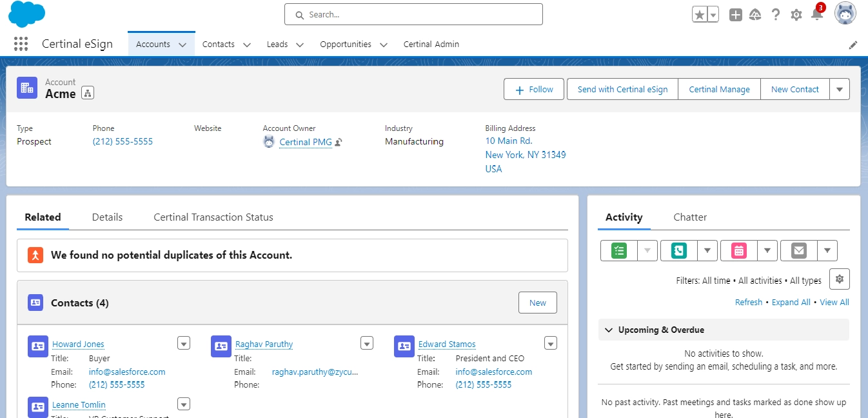The width and height of the screenshot is (868, 418).
Task: Click the Log a Call phone icon
Action: point(679,250)
